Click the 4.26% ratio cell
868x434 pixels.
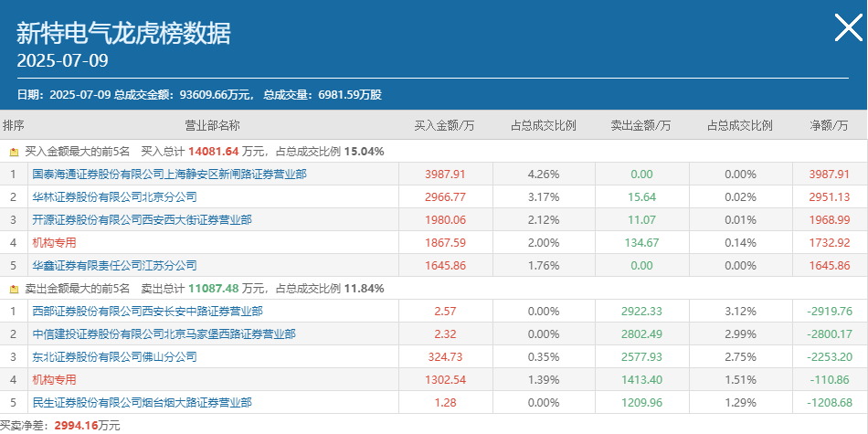pos(544,175)
